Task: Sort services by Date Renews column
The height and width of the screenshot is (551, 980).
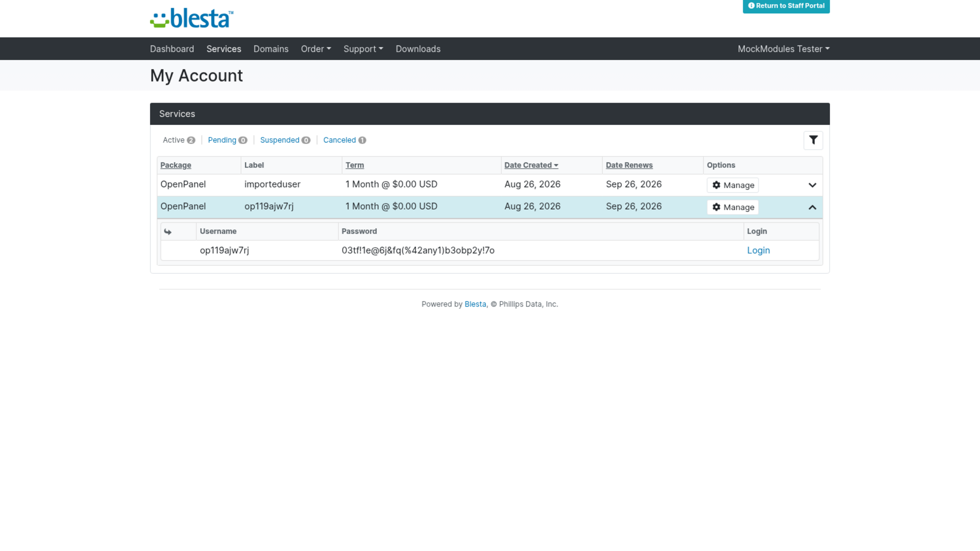Action: pos(629,165)
